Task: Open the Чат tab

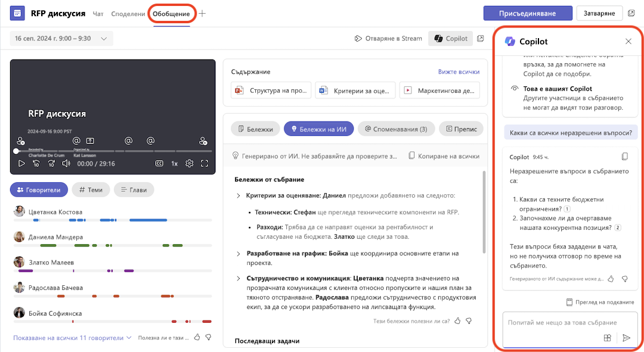Action: click(x=98, y=14)
